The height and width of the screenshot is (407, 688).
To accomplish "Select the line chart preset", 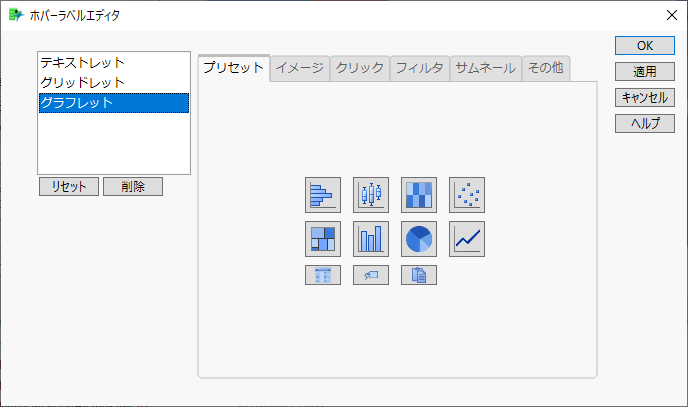I will (x=467, y=239).
